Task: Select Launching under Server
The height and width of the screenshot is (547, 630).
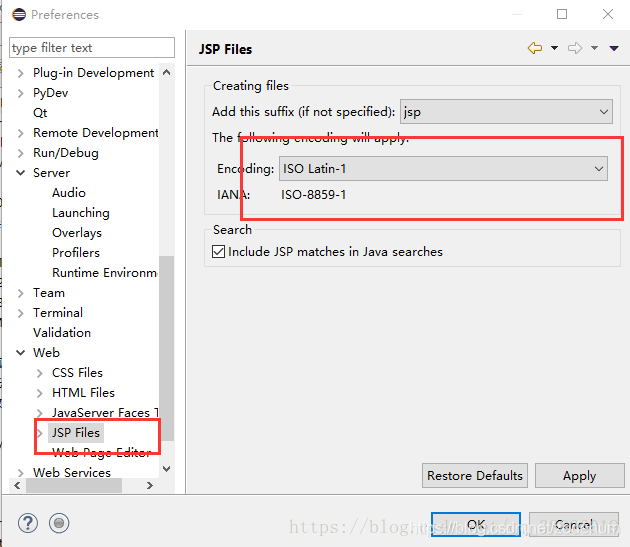Action: 81,213
